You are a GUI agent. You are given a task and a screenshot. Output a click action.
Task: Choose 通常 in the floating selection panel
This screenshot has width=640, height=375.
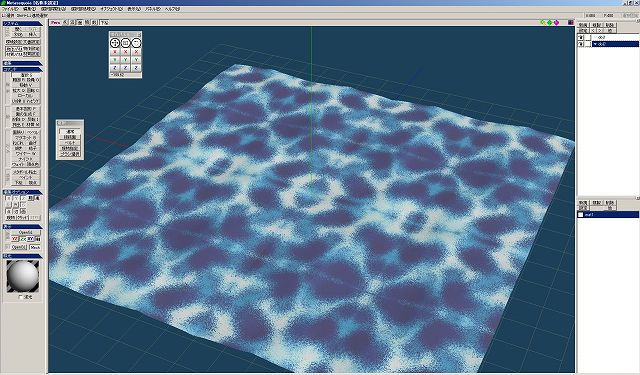point(70,131)
